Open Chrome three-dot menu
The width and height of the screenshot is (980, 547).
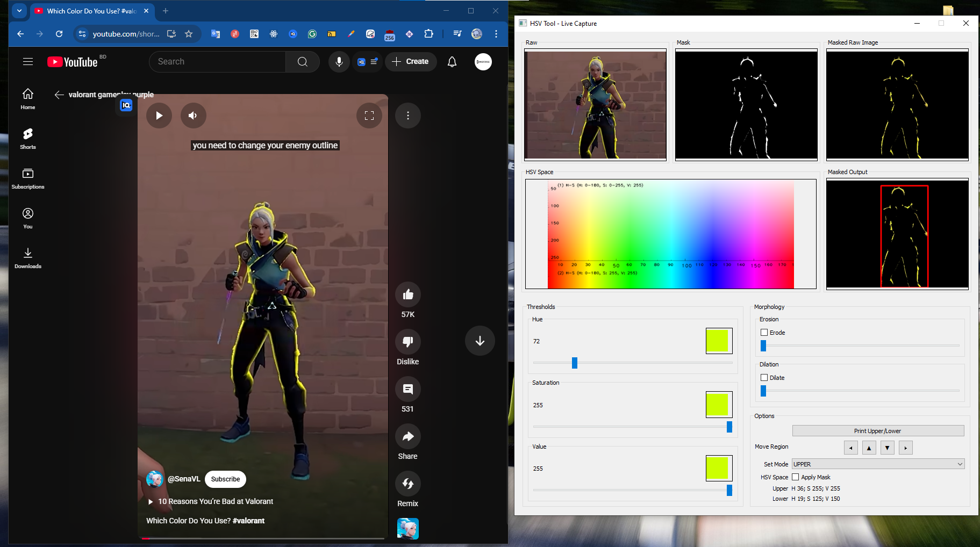496,34
